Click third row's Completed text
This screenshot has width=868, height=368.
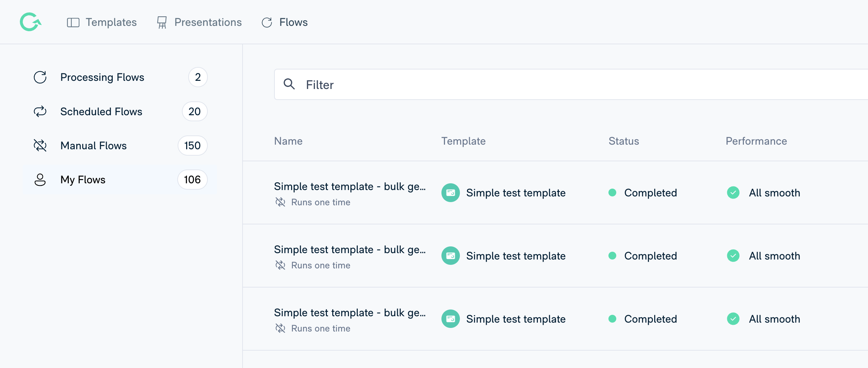(x=651, y=319)
